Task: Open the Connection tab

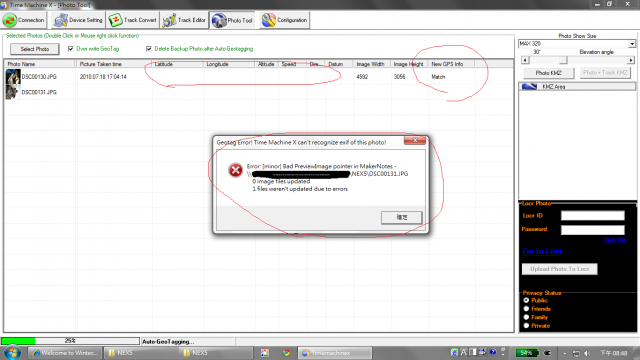Action: pos(24,20)
